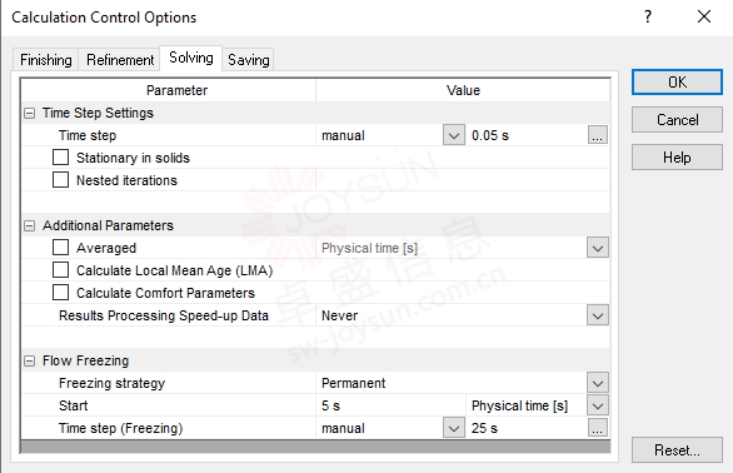The image size is (733, 473).
Task: Enable Stationary in solids checkbox
Action: coord(61,158)
